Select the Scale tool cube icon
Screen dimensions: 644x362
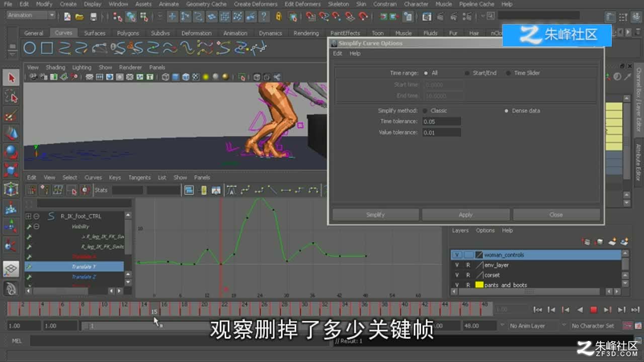(x=11, y=170)
